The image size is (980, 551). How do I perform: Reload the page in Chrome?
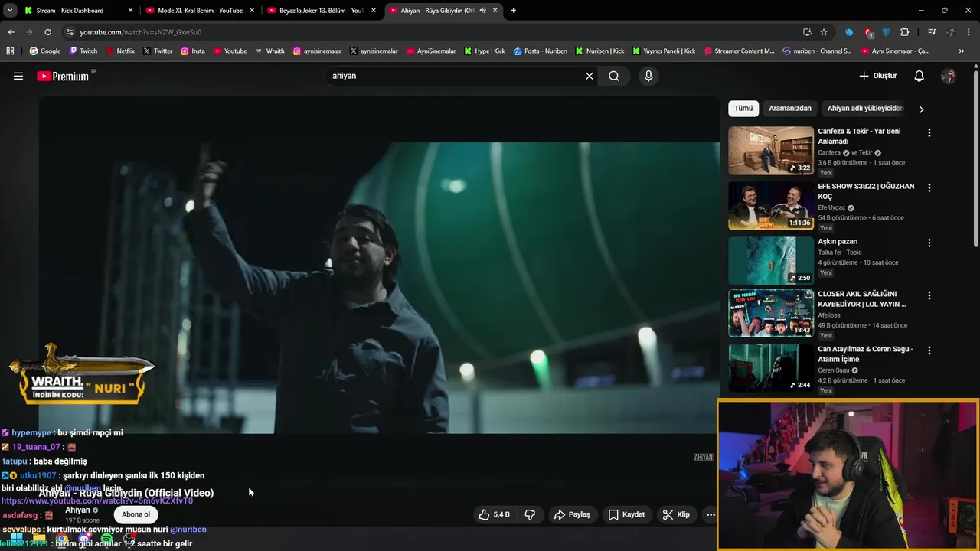click(47, 32)
